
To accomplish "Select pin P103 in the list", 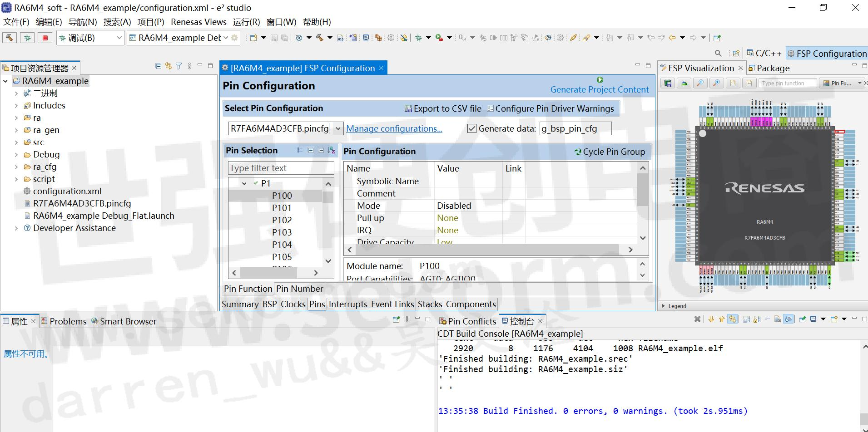I will [282, 232].
